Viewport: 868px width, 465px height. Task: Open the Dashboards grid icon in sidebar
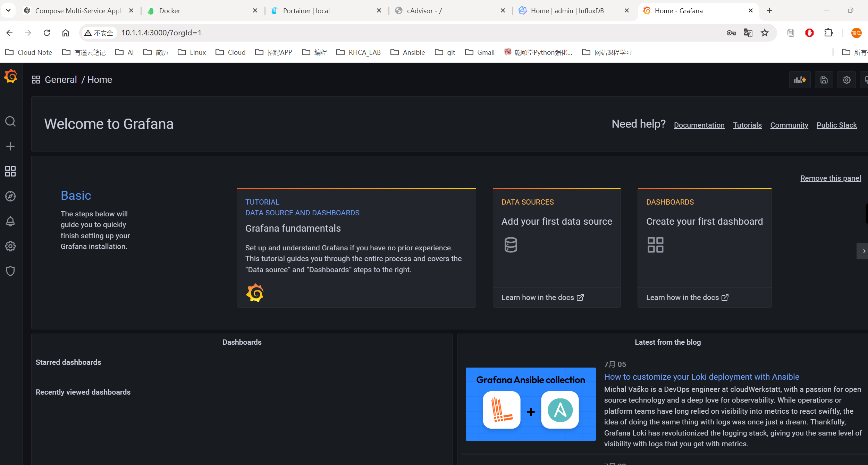click(x=10, y=171)
